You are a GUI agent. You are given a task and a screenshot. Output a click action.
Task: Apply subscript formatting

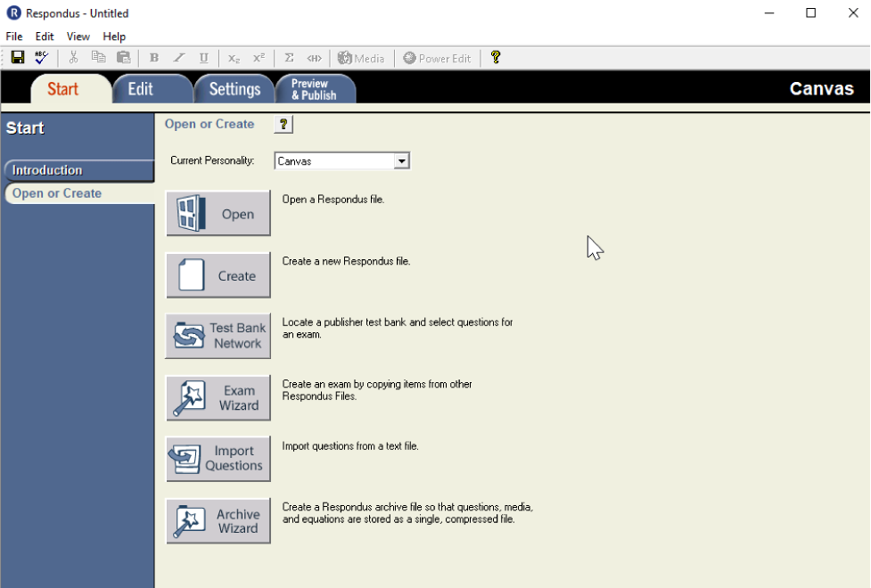(234, 58)
